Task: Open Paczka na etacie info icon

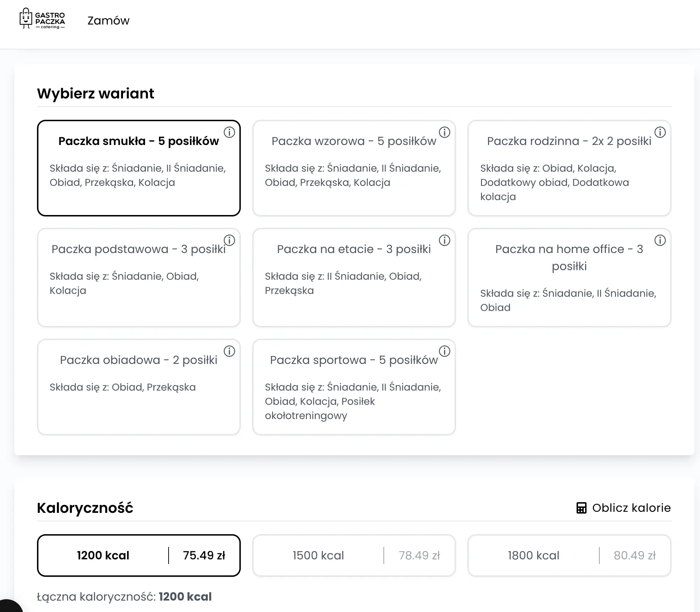Action: click(444, 241)
